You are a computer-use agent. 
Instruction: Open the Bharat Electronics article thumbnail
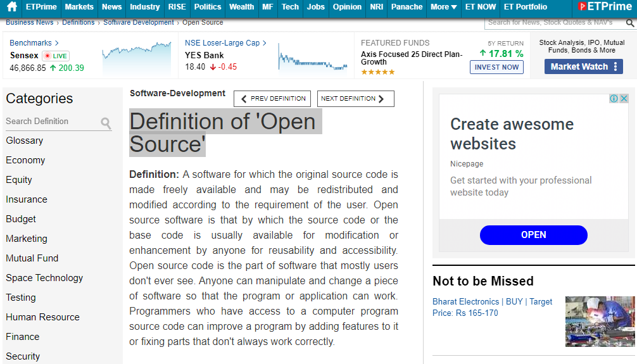pos(600,322)
